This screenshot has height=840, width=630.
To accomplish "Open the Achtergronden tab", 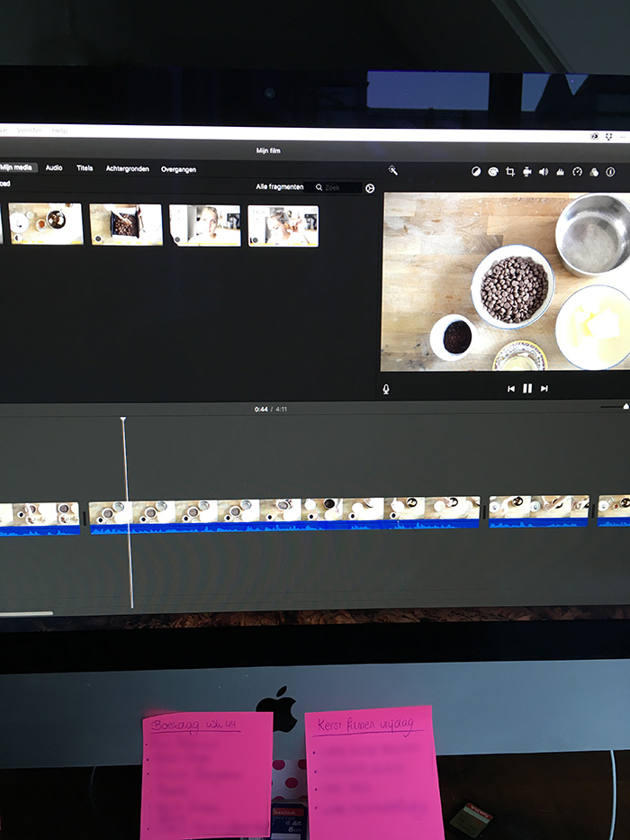I will point(128,168).
